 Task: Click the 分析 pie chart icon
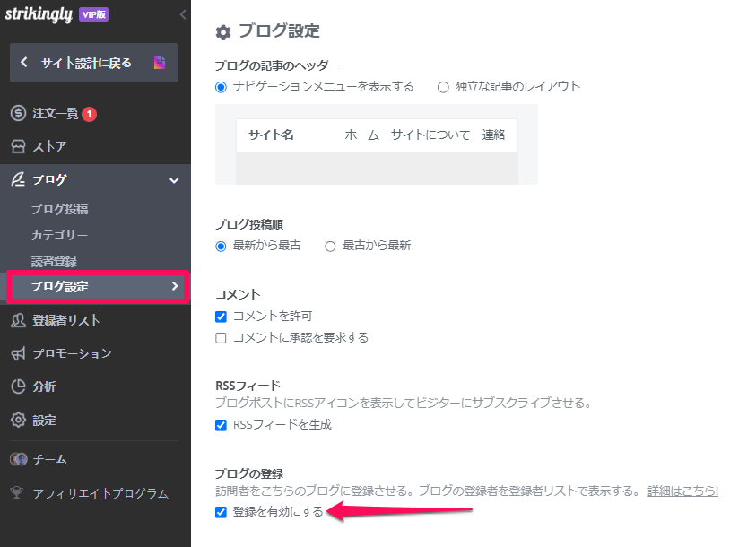click(18, 386)
